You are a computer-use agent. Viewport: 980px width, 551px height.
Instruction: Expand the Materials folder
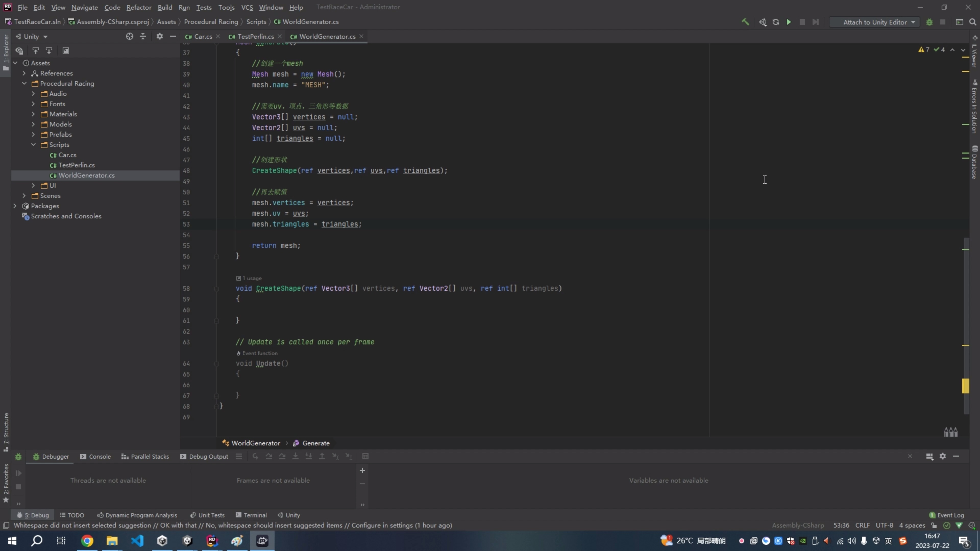click(x=33, y=114)
